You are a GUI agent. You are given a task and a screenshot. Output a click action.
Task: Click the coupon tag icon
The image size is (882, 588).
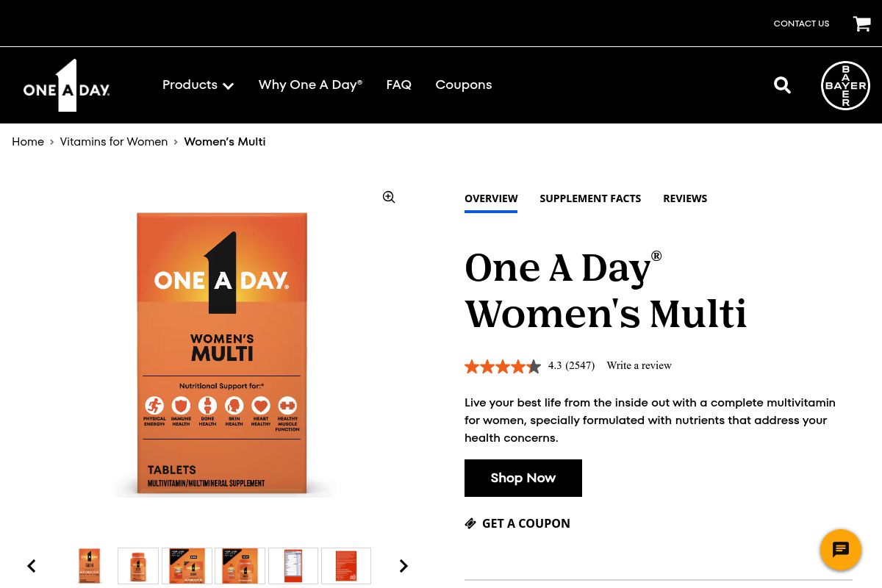click(470, 523)
